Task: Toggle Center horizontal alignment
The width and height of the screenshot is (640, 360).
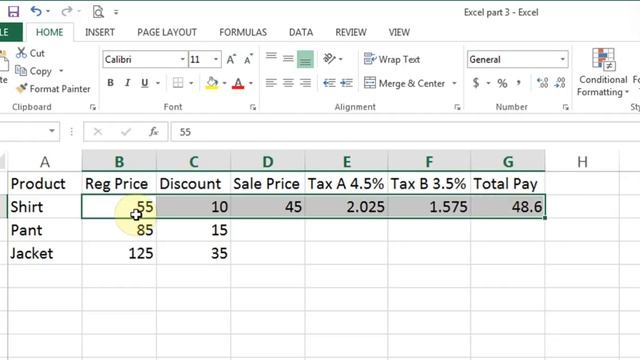Action: 288,83
